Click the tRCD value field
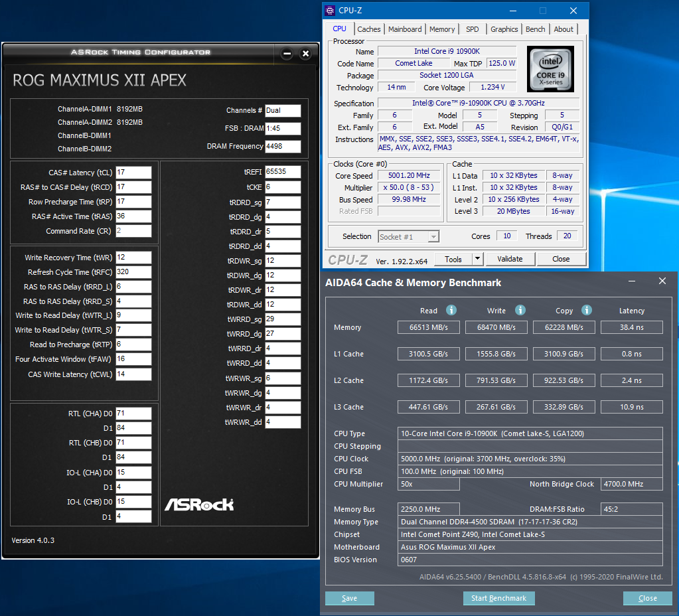 point(134,187)
